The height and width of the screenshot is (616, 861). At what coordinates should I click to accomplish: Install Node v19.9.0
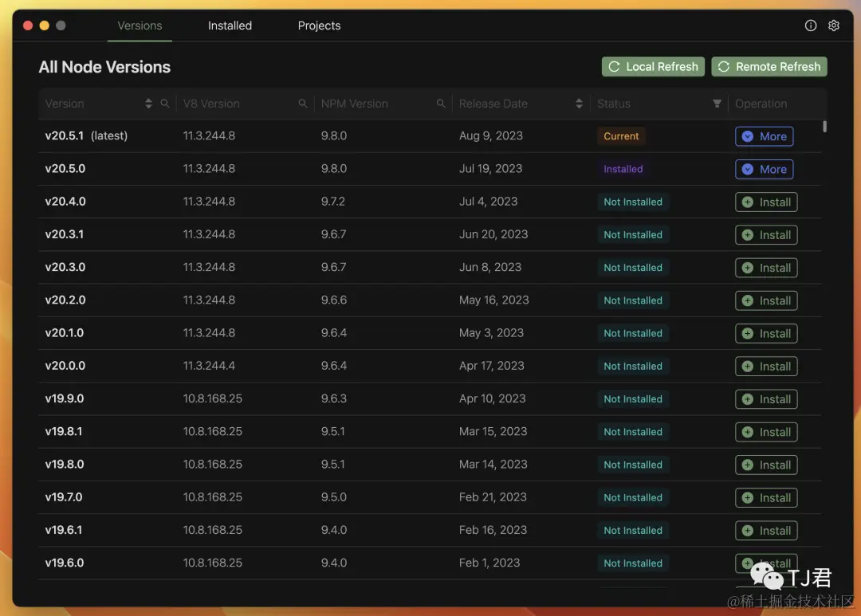[766, 399]
